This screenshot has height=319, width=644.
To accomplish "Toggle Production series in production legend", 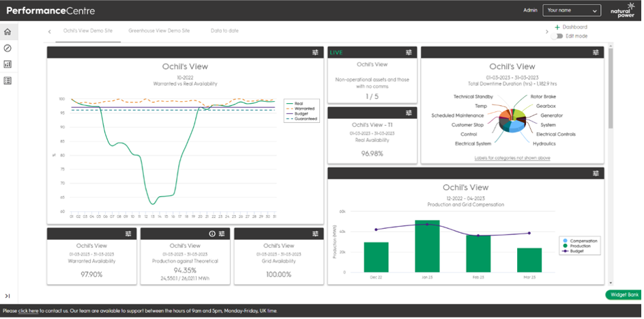I will click(577, 246).
